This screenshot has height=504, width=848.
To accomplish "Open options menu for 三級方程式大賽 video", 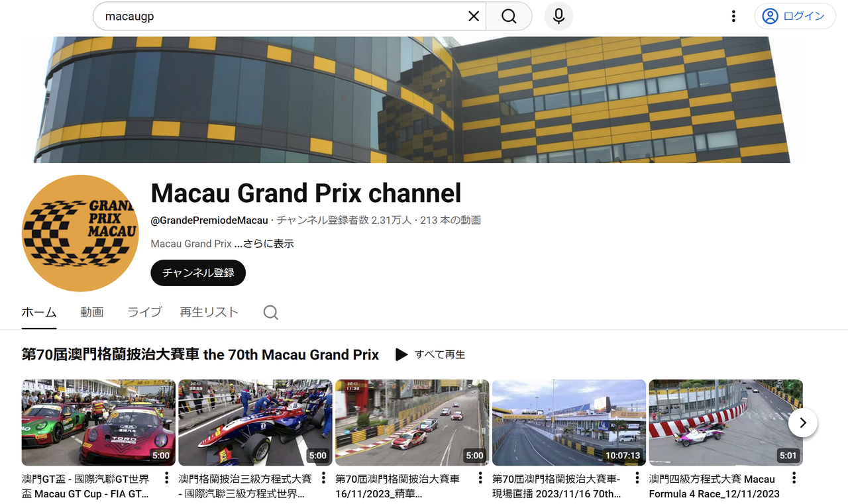I will (323, 478).
